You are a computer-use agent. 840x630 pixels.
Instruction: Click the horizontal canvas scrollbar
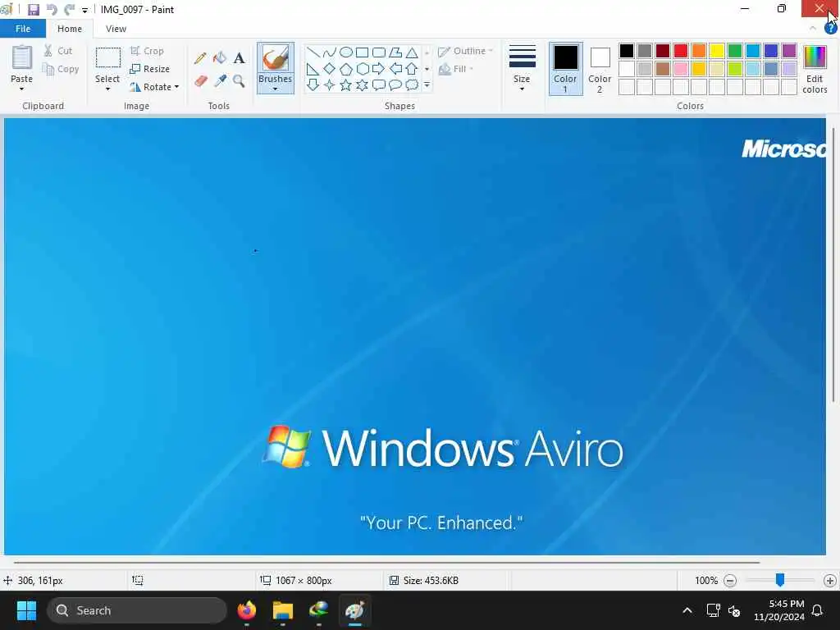(386, 563)
